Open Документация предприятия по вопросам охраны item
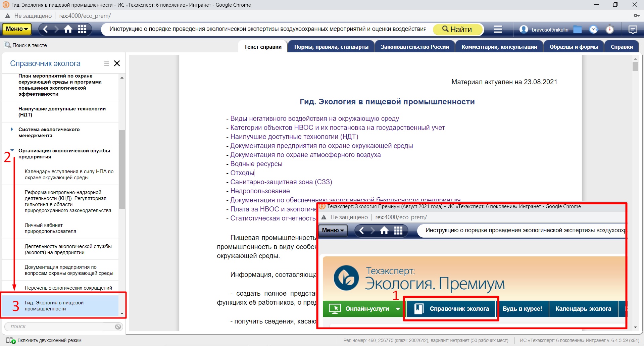 [x=60, y=270]
